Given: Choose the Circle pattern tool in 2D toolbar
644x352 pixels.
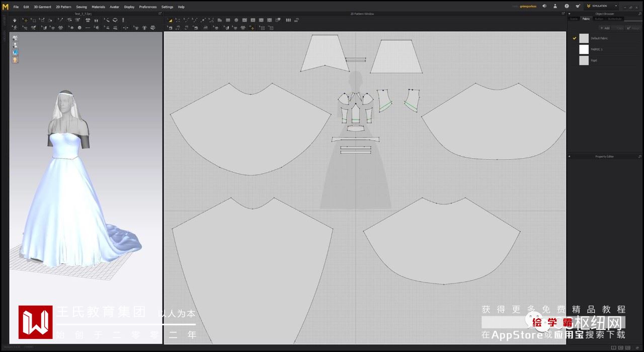Looking at the screenshot, I should (236, 20).
